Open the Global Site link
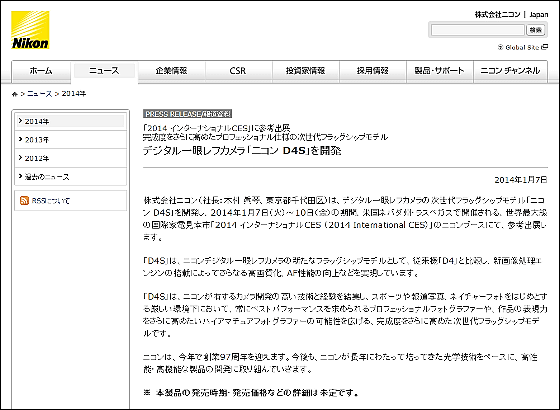This screenshot has height=410, width=560. [522, 47]
